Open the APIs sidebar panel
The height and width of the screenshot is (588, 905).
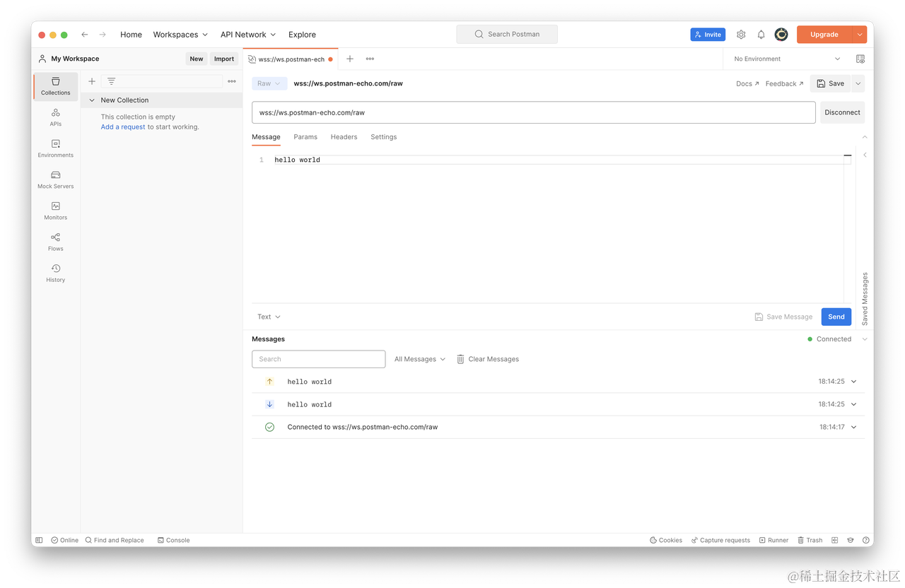click(x=55, y=117)
